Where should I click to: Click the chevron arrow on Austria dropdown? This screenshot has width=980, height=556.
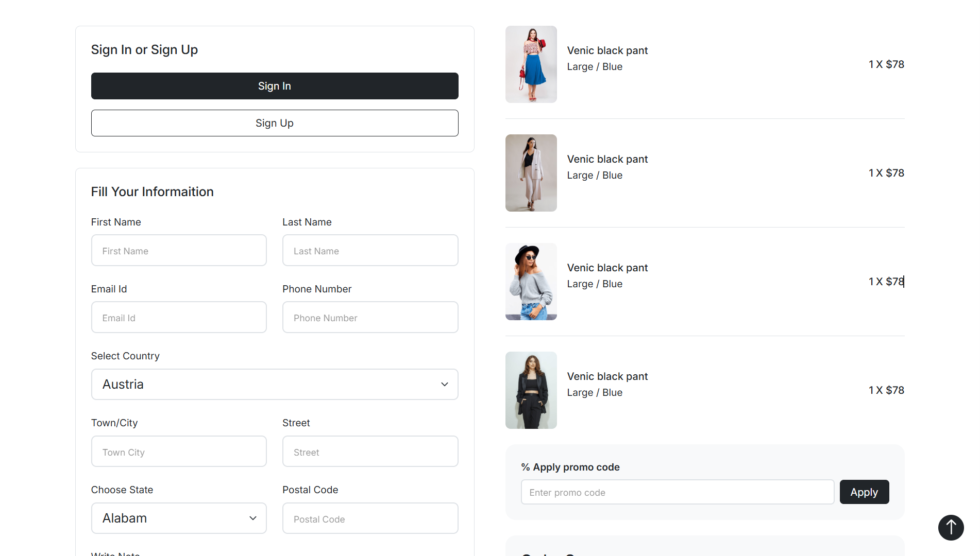click(x=445, y=384)
